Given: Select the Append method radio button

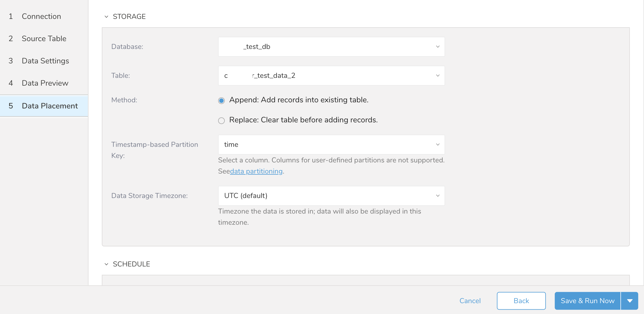Looking at the screenshot, I should coord(221,101).
